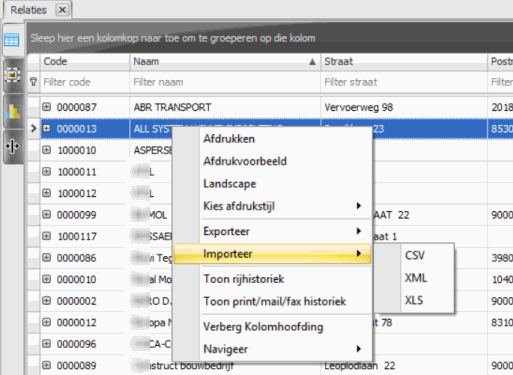Click the highlighted Importeer menu item

272,254
